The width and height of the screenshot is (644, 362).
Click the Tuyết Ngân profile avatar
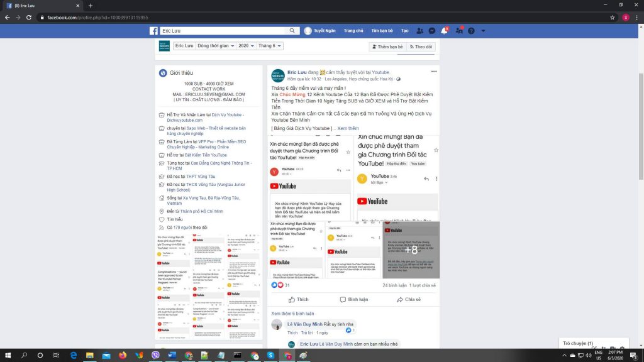click(308, 31)
